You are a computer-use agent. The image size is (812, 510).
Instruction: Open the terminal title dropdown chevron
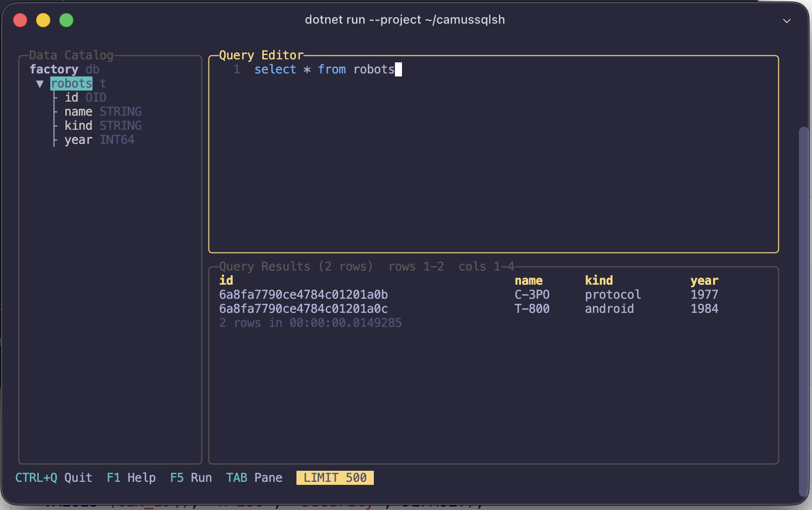tap(787, 21)
